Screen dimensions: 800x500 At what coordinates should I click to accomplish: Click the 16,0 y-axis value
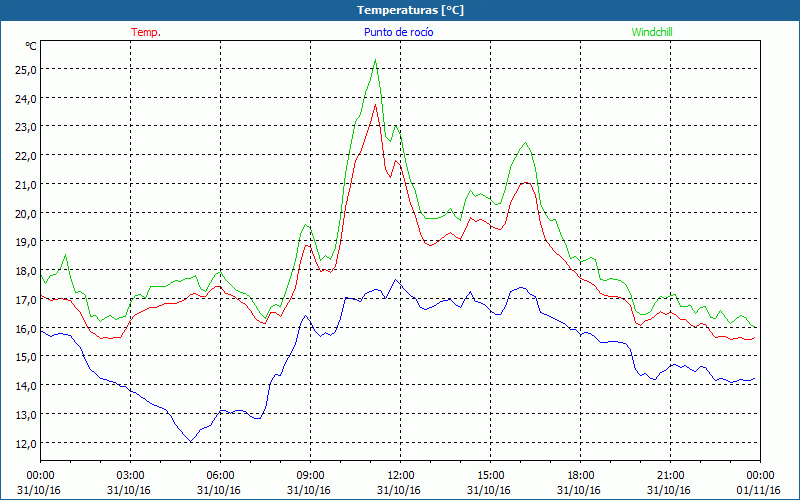[x=26, y=329]
